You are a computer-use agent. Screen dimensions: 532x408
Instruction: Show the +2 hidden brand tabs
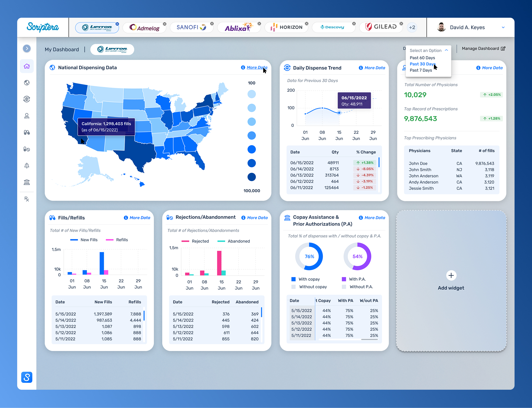pyautogui.click(x=412, y=27)
